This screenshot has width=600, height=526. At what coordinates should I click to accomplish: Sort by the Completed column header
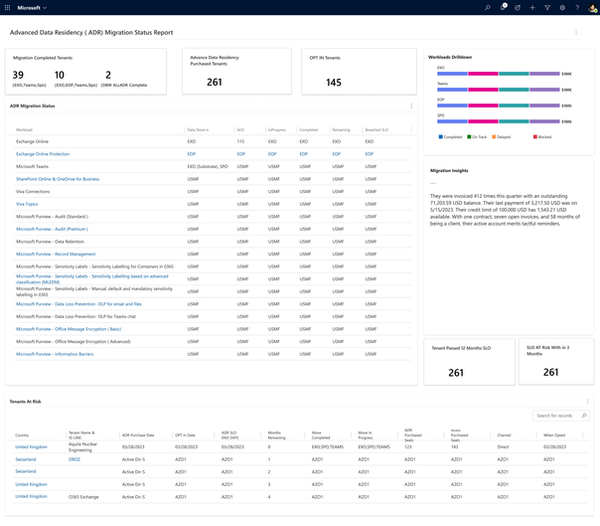coord(308,130)
